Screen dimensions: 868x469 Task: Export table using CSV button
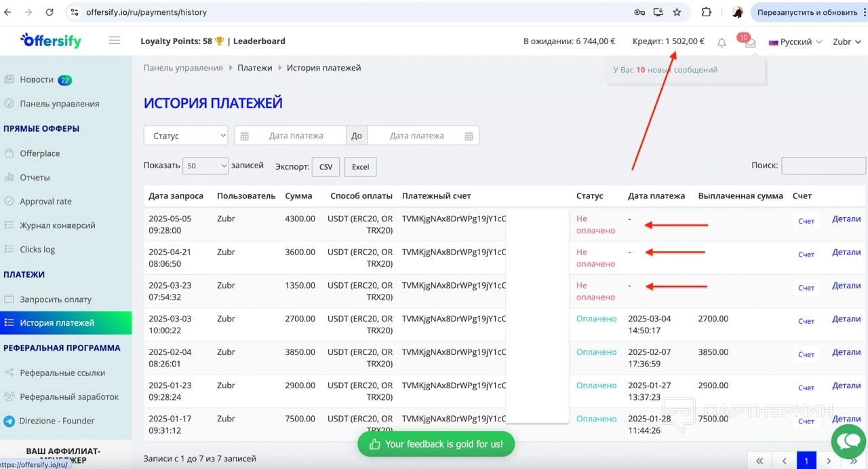(x=325, y=167)
